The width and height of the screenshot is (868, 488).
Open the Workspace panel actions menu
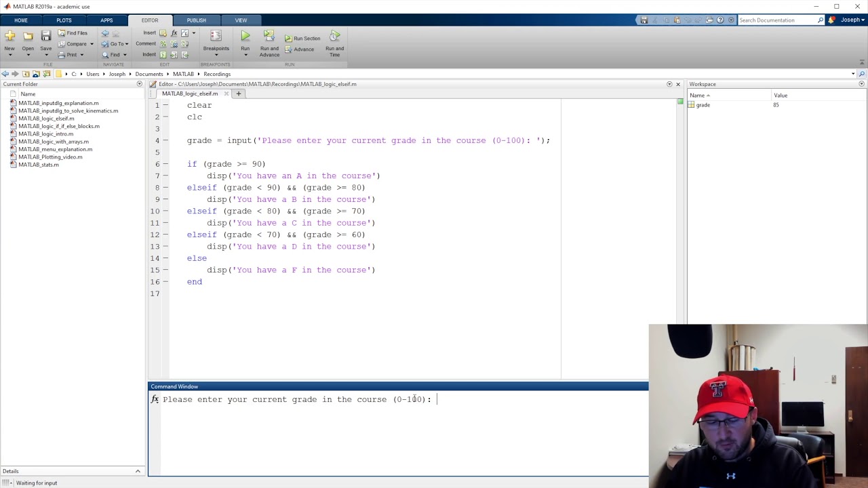862,84
